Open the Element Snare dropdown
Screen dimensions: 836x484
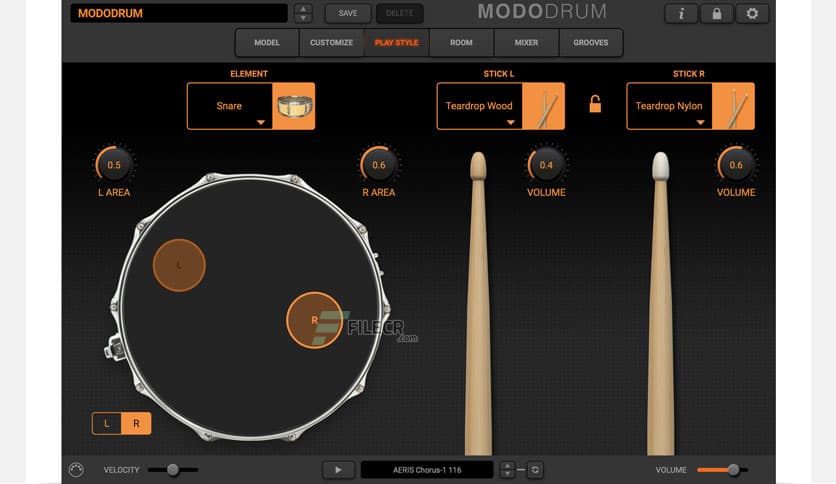pyautogui.click(x=230, y=106)
